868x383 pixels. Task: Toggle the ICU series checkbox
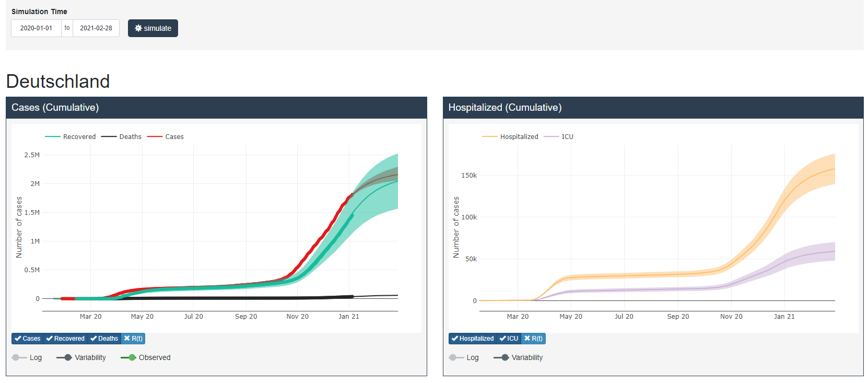click(x=509, y=339)
